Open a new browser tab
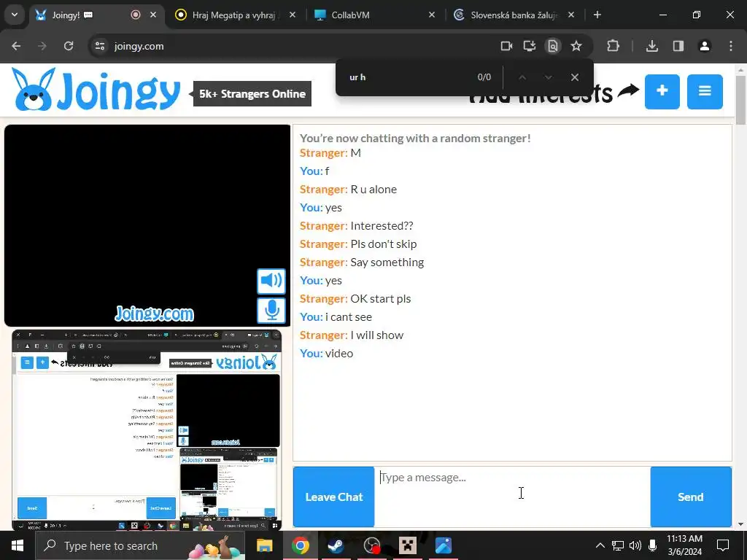Image resolution: width=747 pixels, height=560 pixels. coord(597,15)
